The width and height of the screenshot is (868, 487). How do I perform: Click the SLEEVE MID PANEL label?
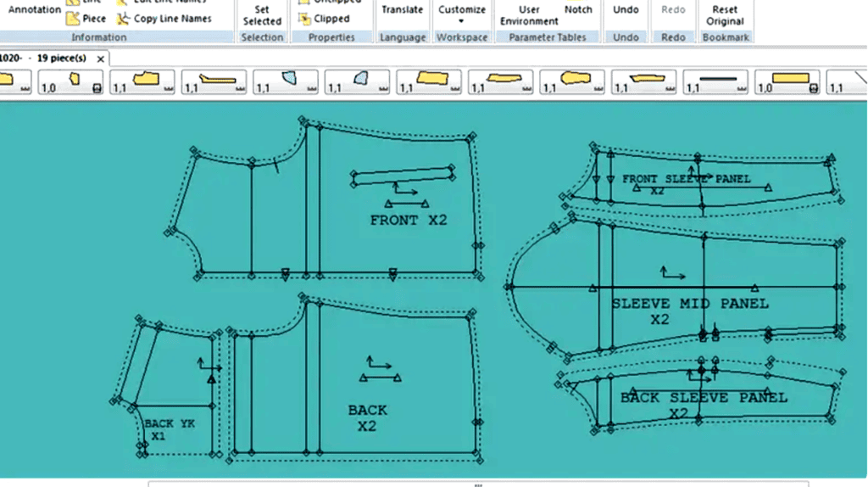690,304
